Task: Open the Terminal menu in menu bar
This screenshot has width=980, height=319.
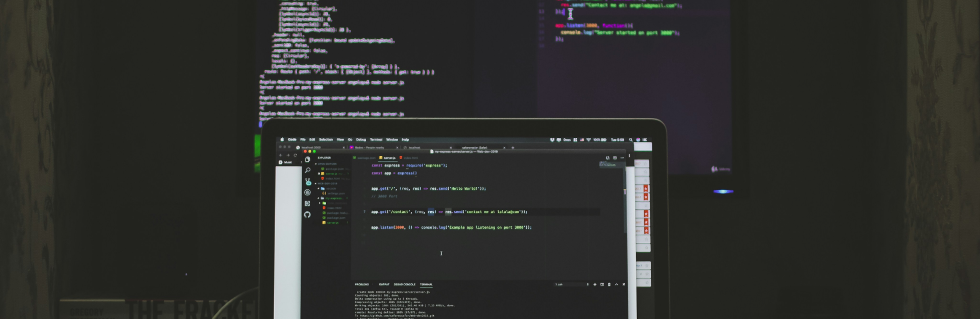Action: point(376,140)
